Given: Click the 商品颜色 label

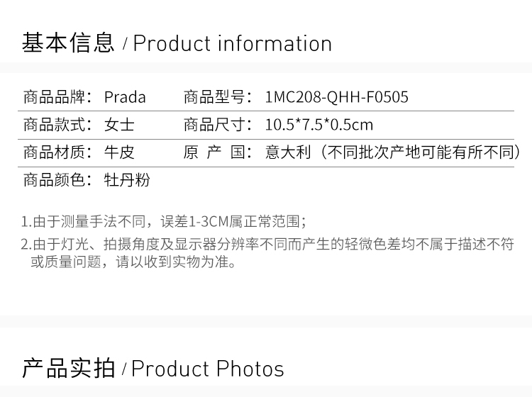Looking at the screenshot, I should [x=57, y=179].
